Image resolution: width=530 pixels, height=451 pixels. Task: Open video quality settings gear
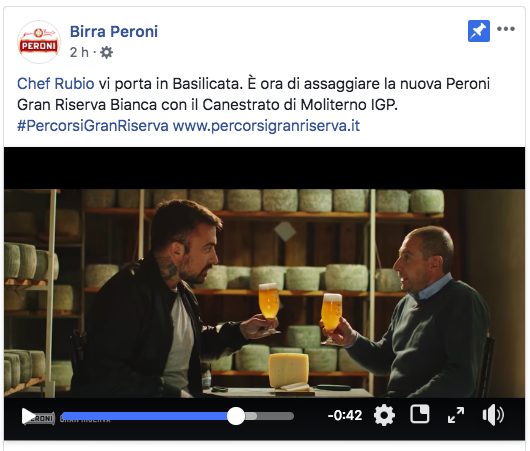click(x=384, y=415)
